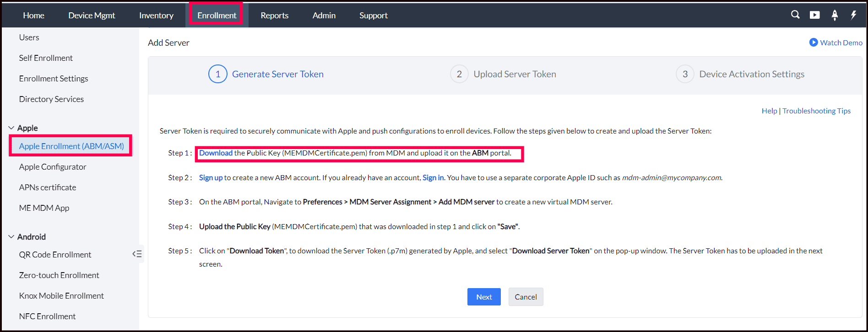The width and height of the screenshot is (868, 332).
Task: Select Apple Configurator in sidebar
Action: pyautogui.click(x=53, y=167)
